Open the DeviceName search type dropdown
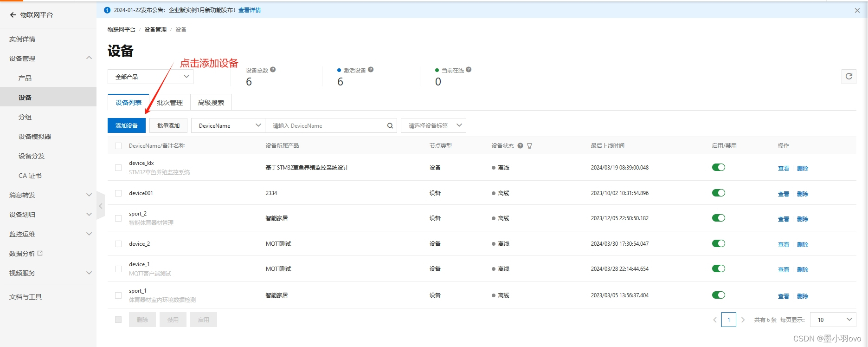The width and height of the screenshot is (868, 347). click(x=228, y=125)
